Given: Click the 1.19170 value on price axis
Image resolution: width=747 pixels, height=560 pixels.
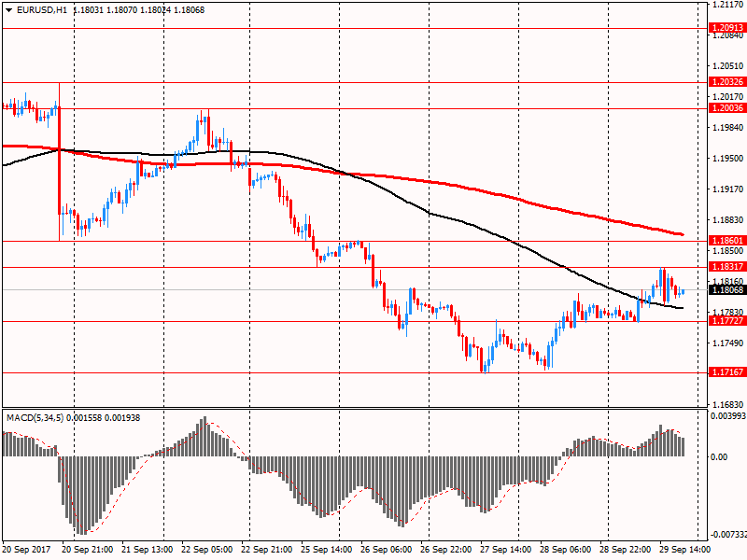Looking at the screenshot, I should (728, 189).
